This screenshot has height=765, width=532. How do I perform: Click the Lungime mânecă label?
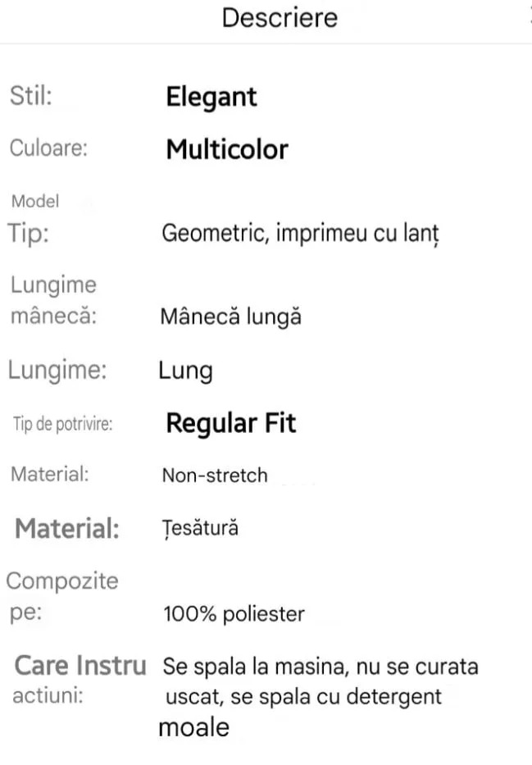click(53, 300)
